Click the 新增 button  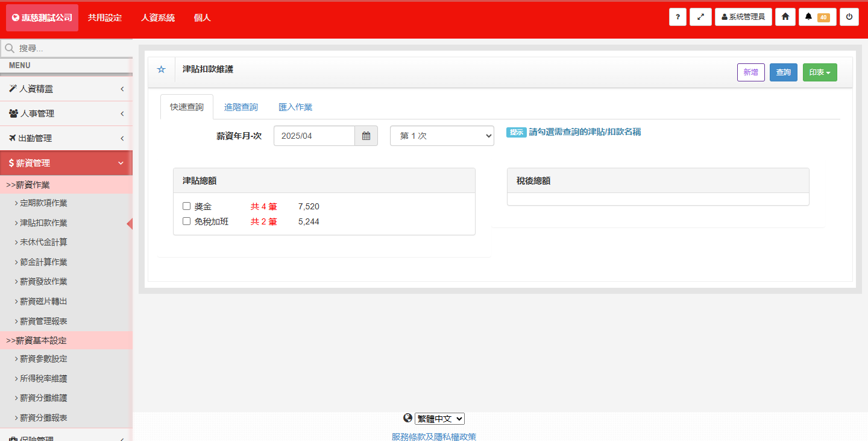coord(750,72)
